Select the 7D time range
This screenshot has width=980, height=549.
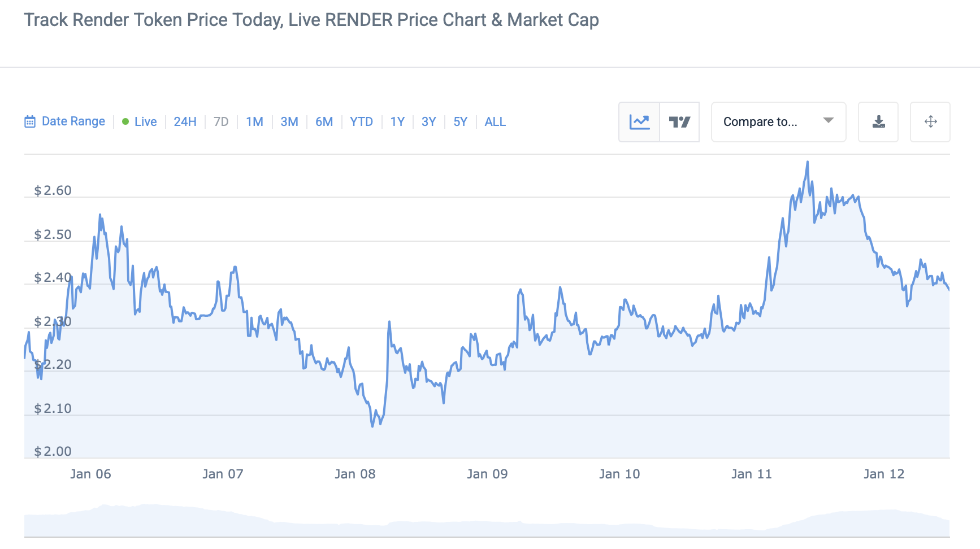point(221,122)
